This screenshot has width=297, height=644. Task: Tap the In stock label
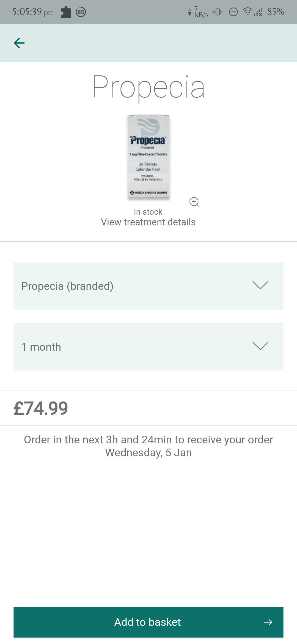coord(148,212)
